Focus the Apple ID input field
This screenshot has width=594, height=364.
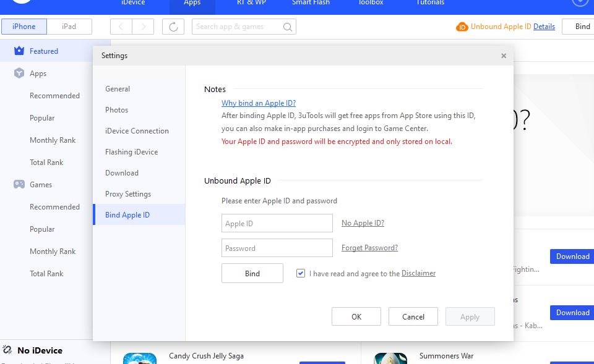tap(277, 223)
